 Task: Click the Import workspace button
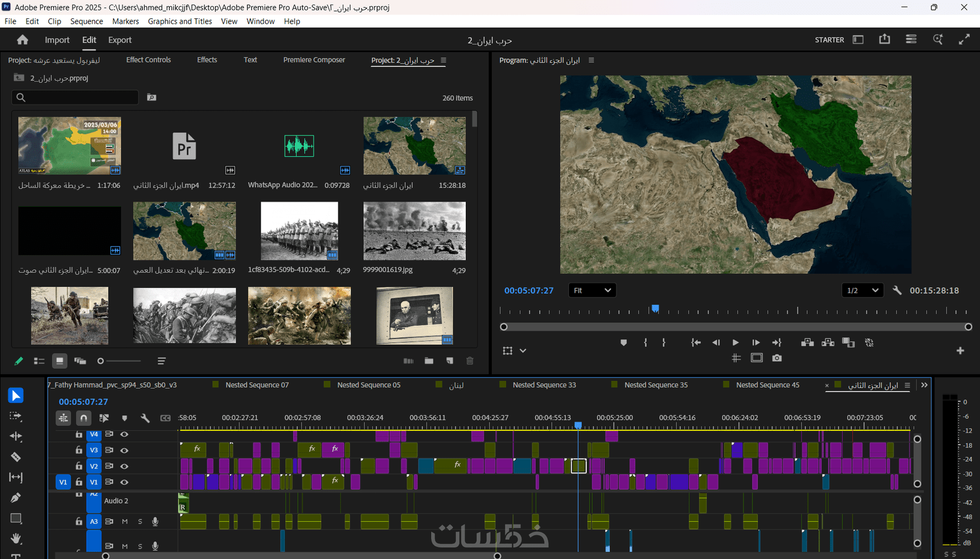click(57, 40)
